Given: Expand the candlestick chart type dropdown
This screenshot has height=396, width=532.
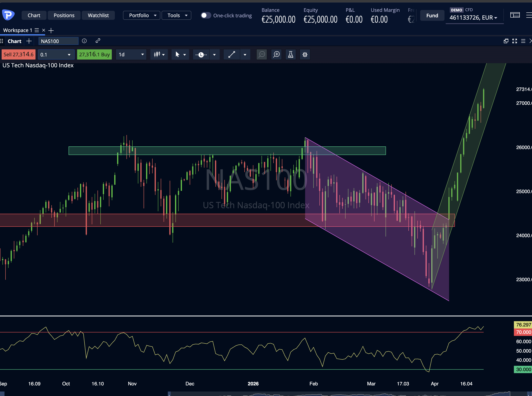Looking at the screenshot, I should click(159, 54).
